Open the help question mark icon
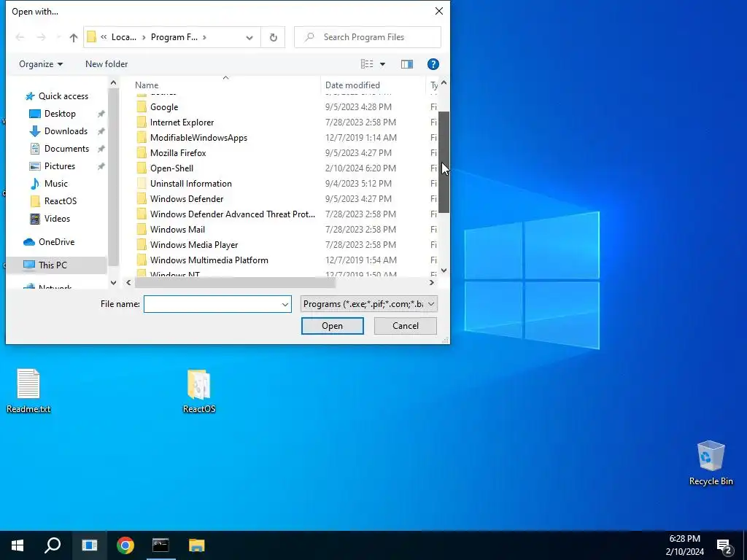The width and height of the screenshot is (747, 560). pos(433,64)
